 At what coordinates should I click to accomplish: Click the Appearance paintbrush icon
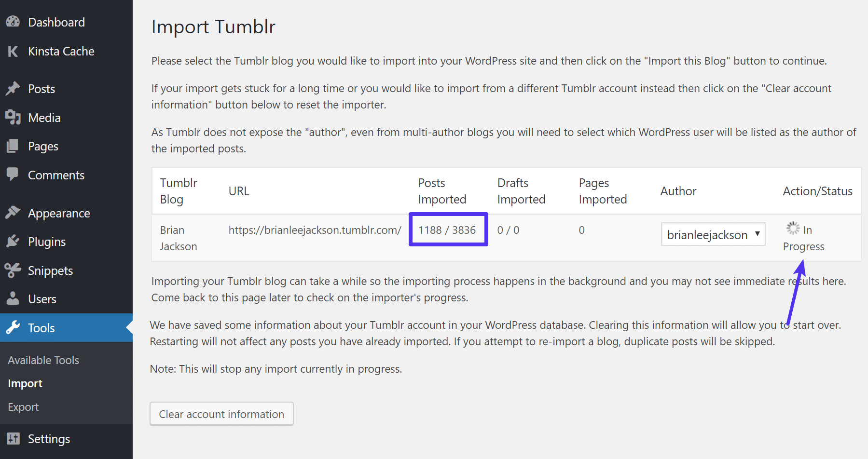tap(13, 213)
